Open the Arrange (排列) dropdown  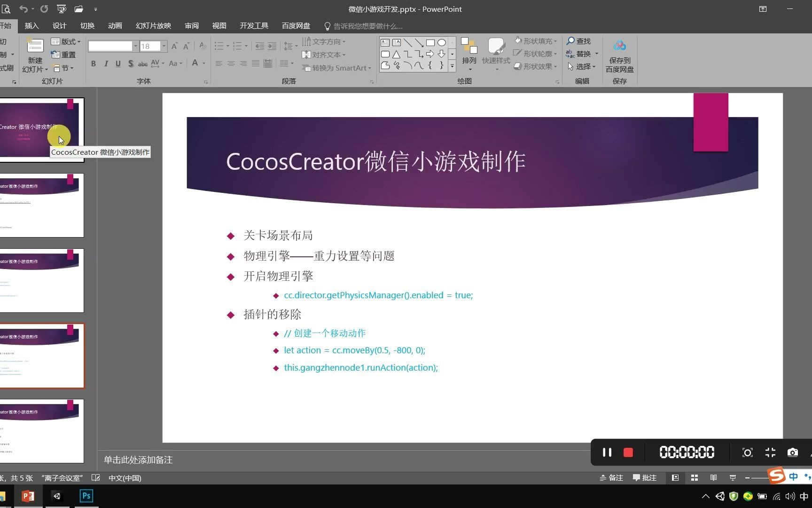point(469,55)
